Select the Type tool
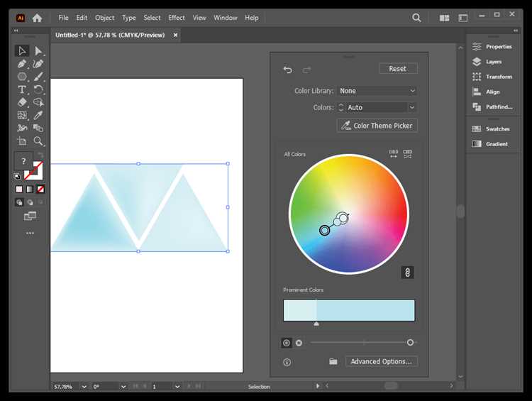The height and width of the screenshot is (401, 532). point(22,89)
